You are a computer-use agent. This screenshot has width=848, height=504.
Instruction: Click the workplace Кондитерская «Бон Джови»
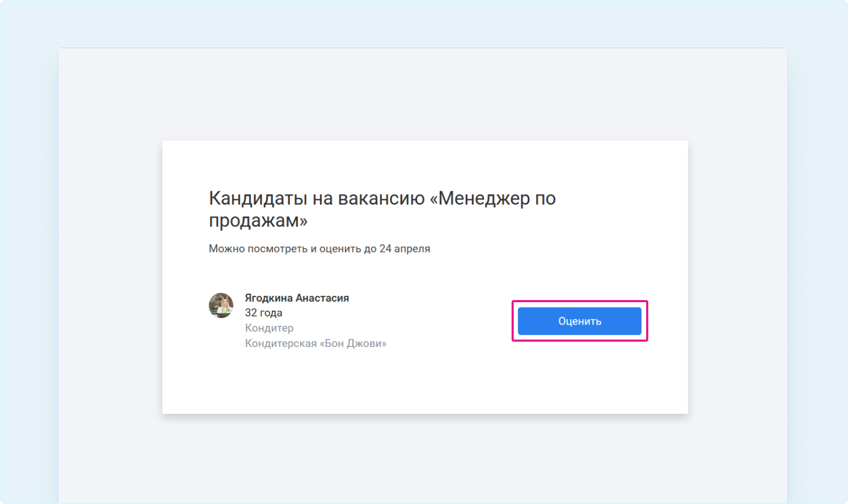pyautogui.click(x=316, y=343)
